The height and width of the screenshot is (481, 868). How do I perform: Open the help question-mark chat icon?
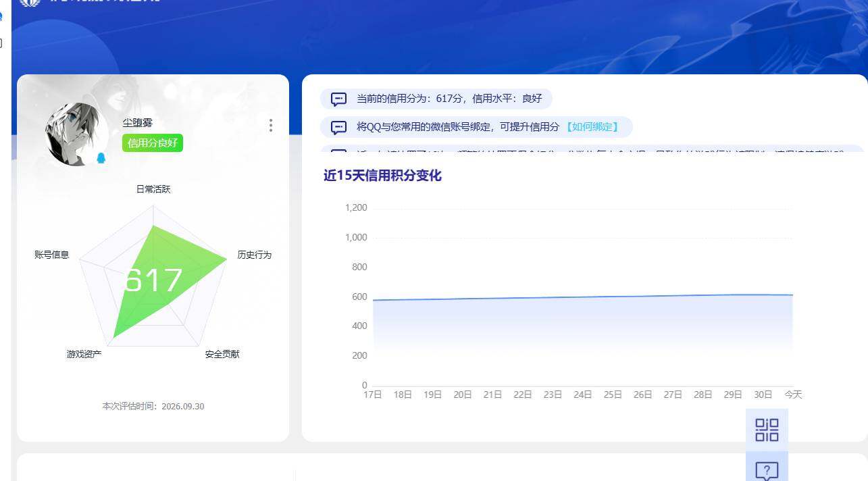pos(767,470)
